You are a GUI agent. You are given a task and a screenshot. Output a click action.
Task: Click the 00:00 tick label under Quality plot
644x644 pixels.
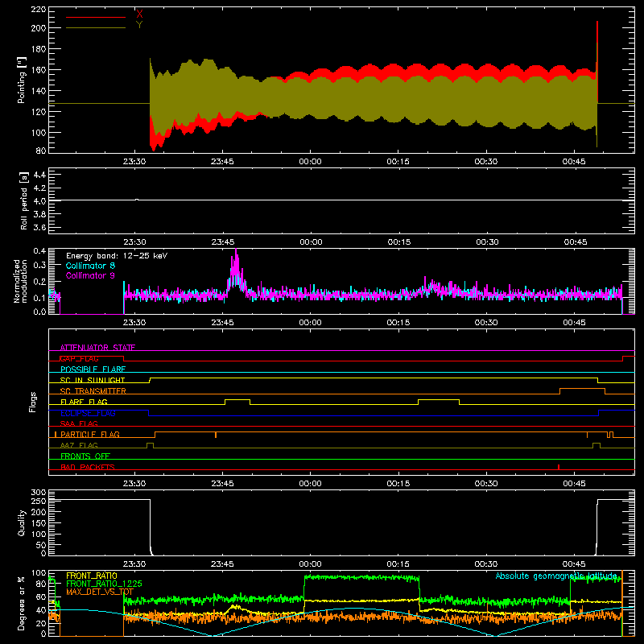tap(310, 564)
